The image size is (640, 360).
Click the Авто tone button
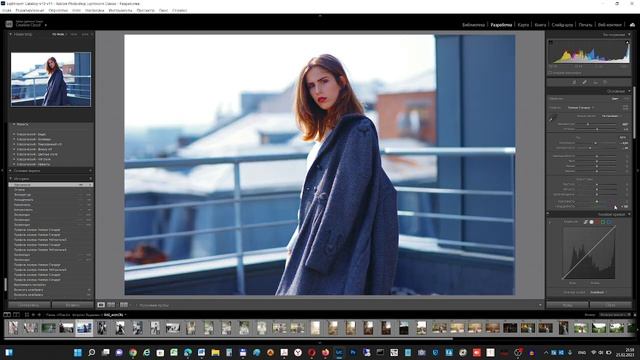click(x=623, y=138)
